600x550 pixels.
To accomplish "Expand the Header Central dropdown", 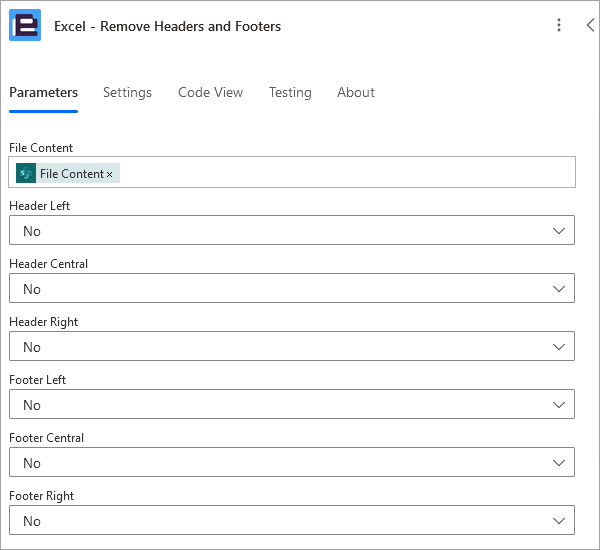I will (x=292, y=289).
